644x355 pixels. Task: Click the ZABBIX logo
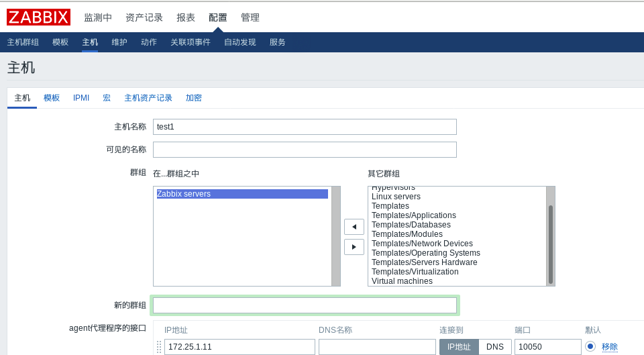[39, 17]
